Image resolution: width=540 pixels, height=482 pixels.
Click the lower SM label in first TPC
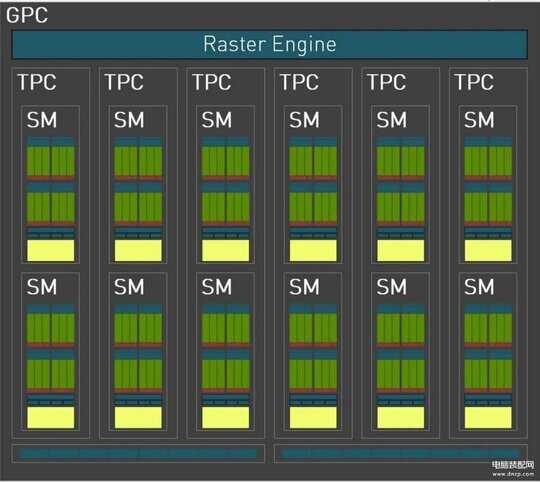point(42,287)
